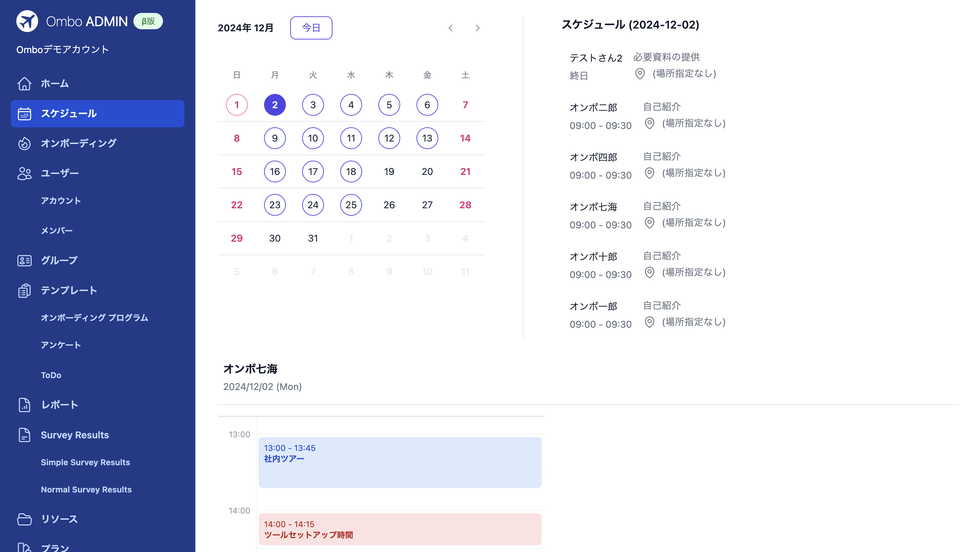
Task: Open the 社内ツアー event block
Action: pyautogui.click(x=400, y=462)
